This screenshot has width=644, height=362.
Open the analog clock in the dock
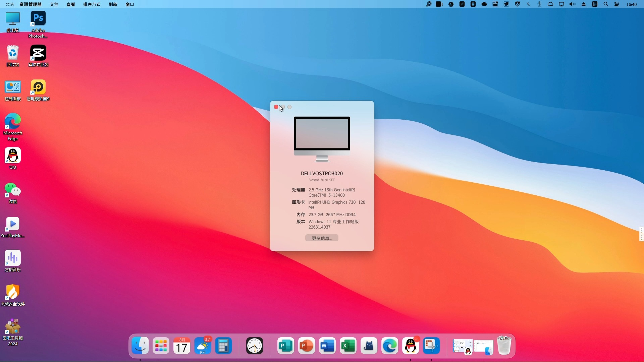tap(255, 346)
